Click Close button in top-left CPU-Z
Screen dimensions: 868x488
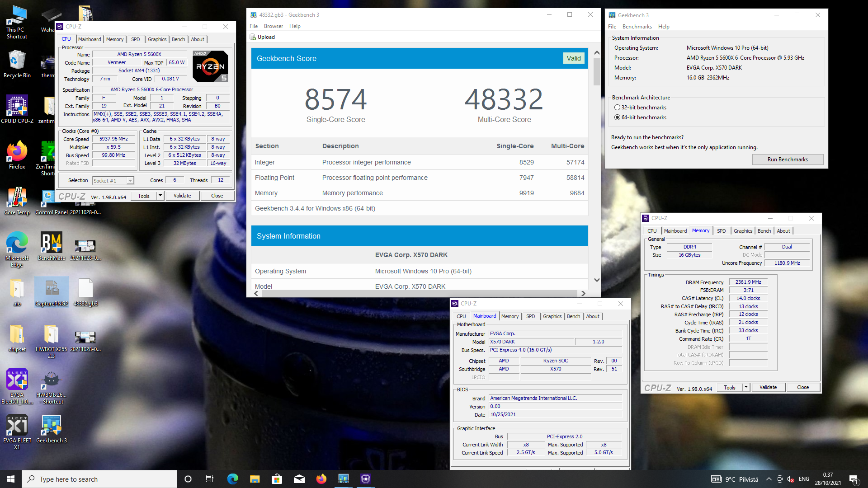click(217, 196)
